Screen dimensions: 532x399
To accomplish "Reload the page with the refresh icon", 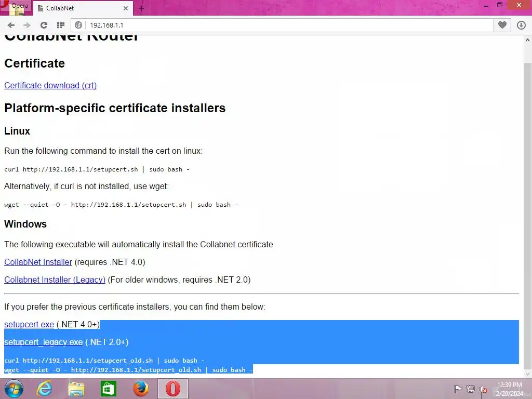I will pos(44,25).
